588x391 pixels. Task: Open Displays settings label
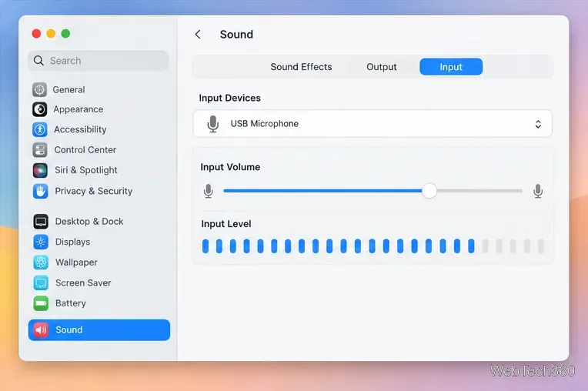72,242
